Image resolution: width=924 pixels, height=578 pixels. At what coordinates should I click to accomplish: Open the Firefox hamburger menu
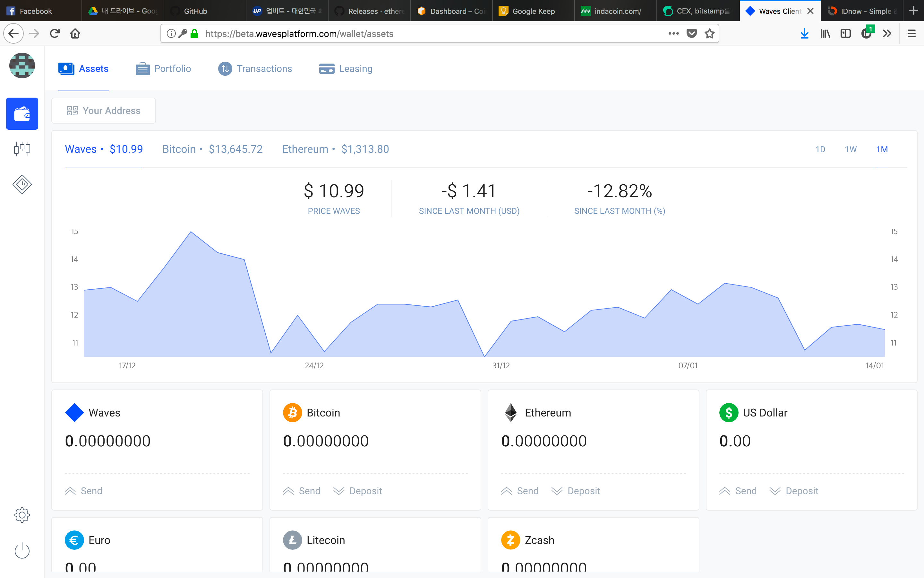point(912,34)
